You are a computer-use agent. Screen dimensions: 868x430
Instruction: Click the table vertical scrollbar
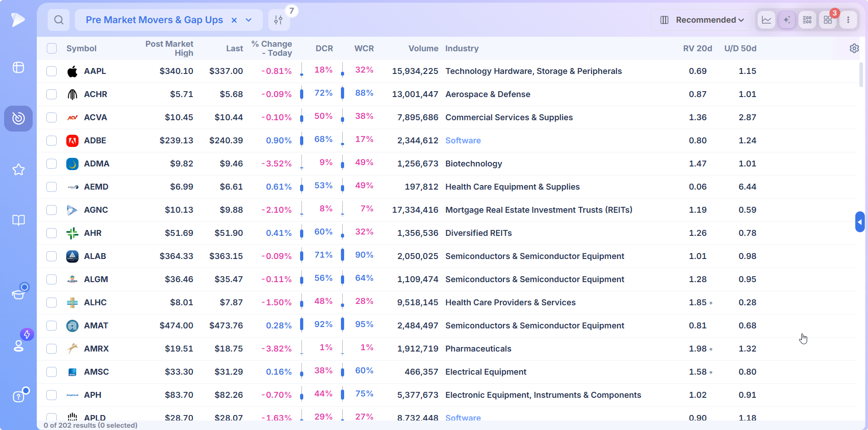point(861,75)
